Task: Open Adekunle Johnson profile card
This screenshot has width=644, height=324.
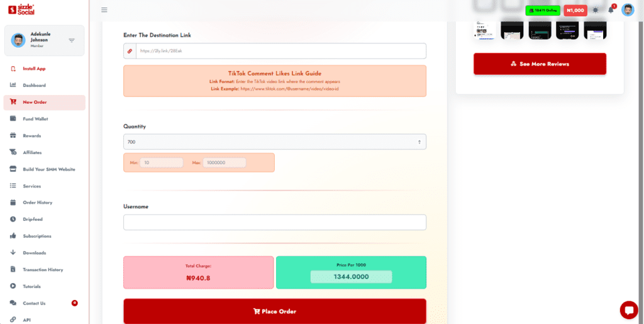Action: (x=45, y=40)
